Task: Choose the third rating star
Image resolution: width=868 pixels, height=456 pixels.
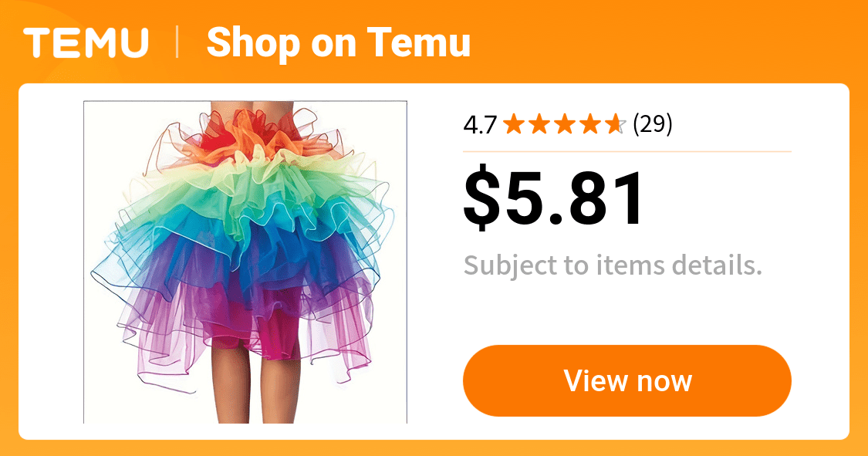Action: pyautogui.click(x=565, y=124)
